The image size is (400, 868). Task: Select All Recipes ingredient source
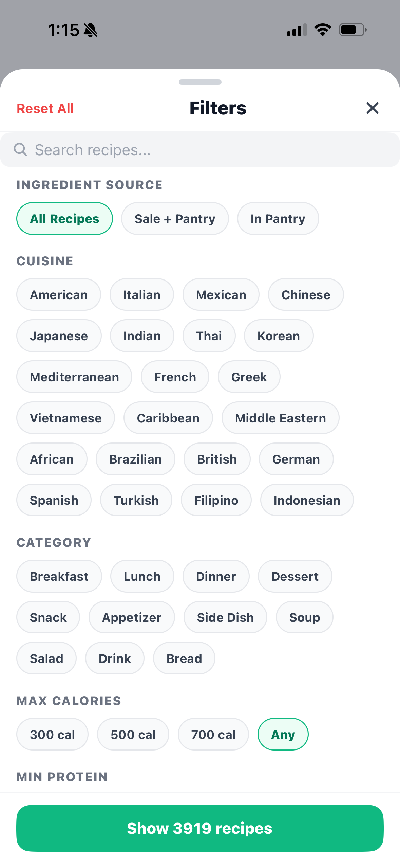(64, 219)
